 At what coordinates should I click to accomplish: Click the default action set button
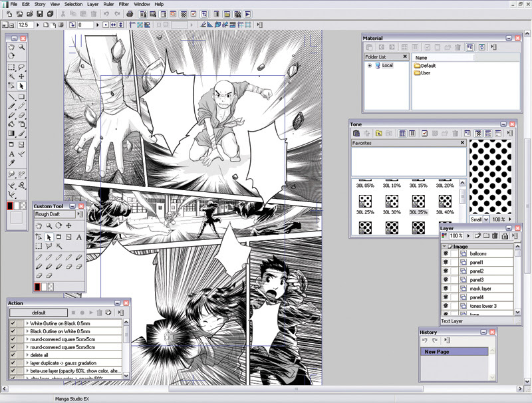[39, 313]
